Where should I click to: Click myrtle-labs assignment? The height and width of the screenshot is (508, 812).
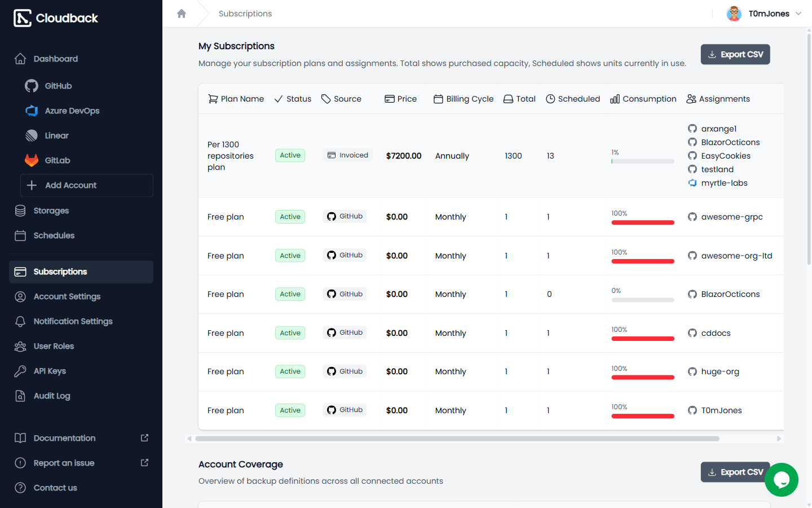(x=718, y=183)
